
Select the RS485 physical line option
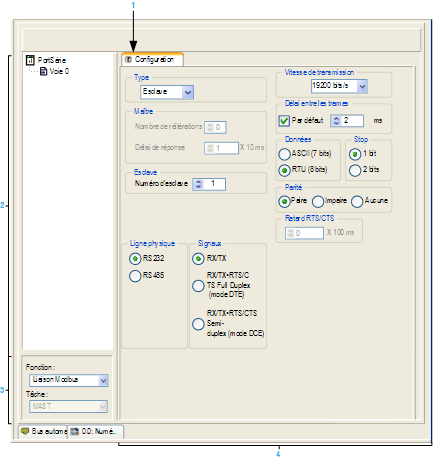(135, 276)
